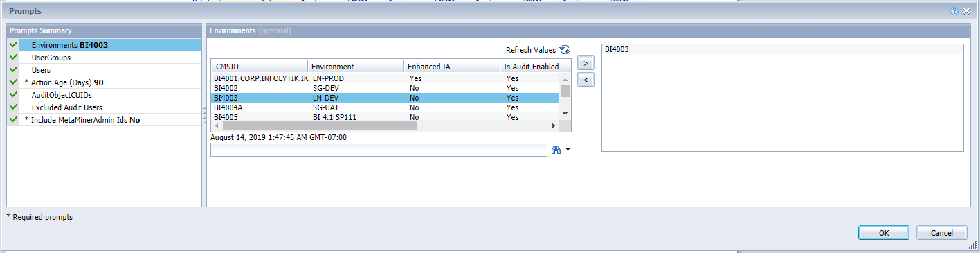Click horizontal scrollbar left arrow

(x=216, y=125)
